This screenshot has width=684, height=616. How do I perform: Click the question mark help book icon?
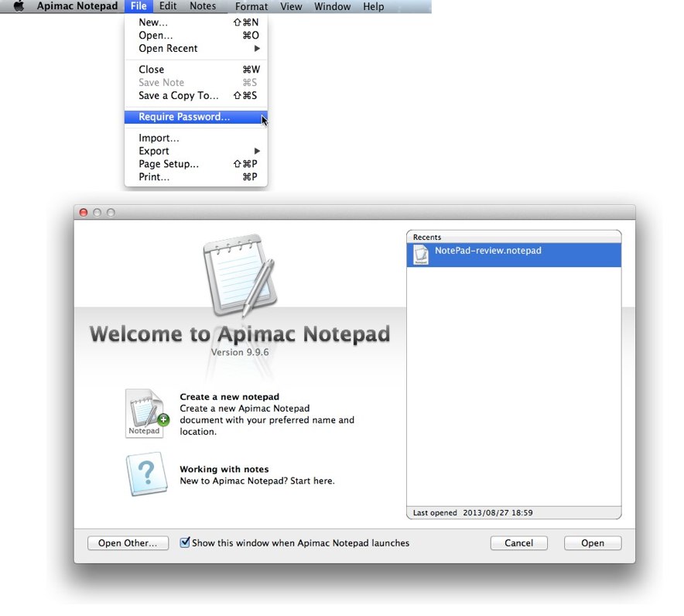click(x=147, y=474)
